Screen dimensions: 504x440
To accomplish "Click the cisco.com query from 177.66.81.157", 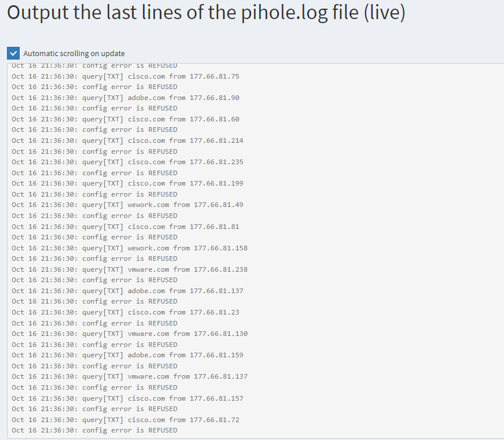I will pyautogui.click(x=128, y=398).
